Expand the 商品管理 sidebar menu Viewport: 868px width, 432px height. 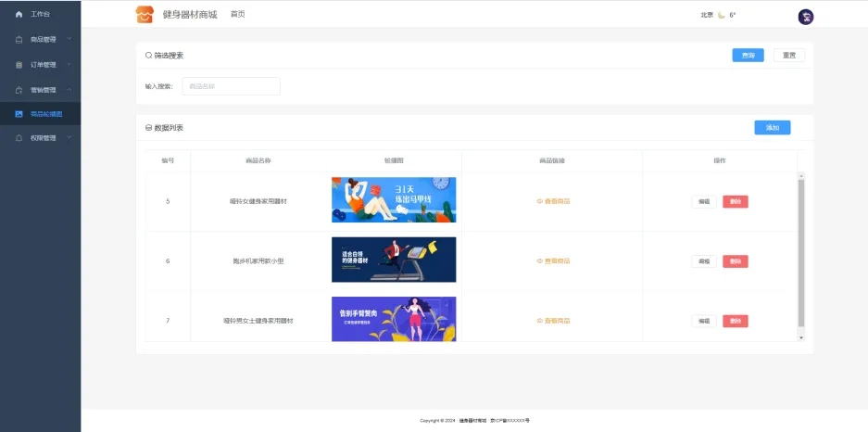[69, 40]
